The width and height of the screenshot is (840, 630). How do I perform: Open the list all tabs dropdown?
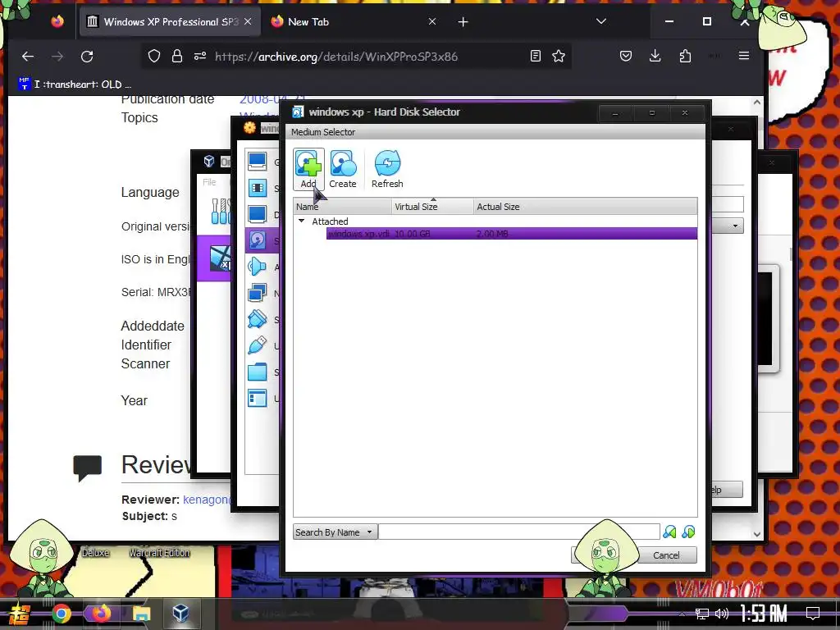(x=601, y=21)
